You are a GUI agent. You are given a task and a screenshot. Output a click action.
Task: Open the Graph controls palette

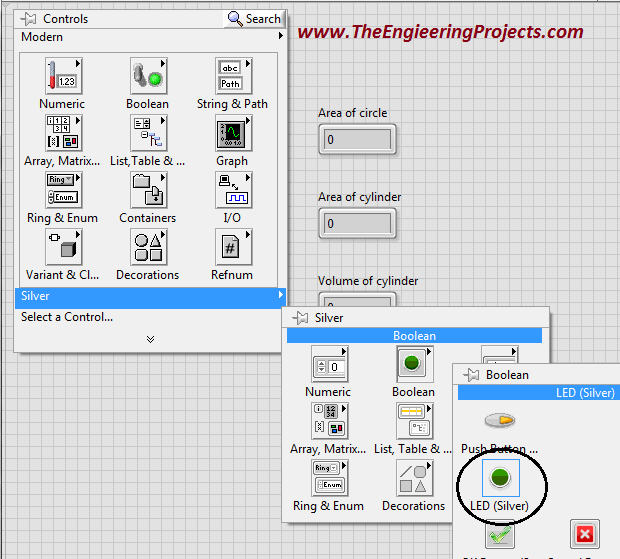[x=233, y=133]
